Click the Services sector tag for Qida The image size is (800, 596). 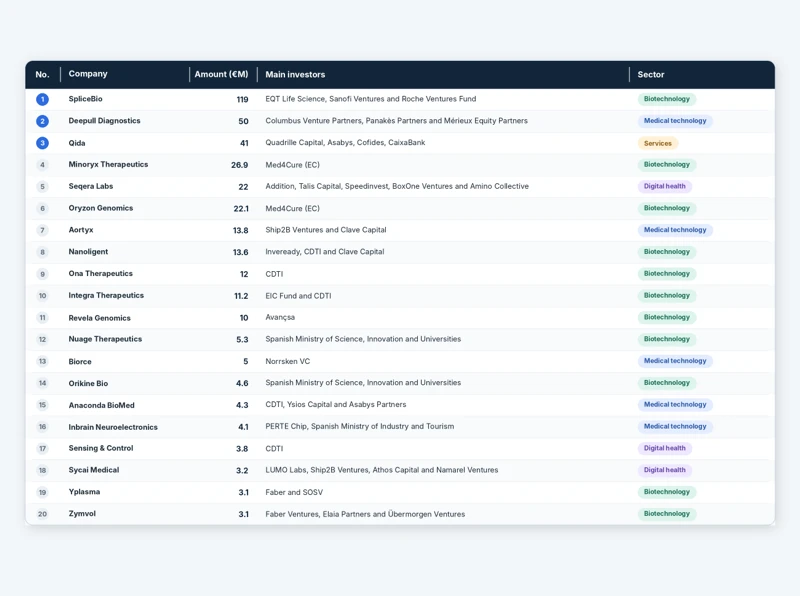658,143
